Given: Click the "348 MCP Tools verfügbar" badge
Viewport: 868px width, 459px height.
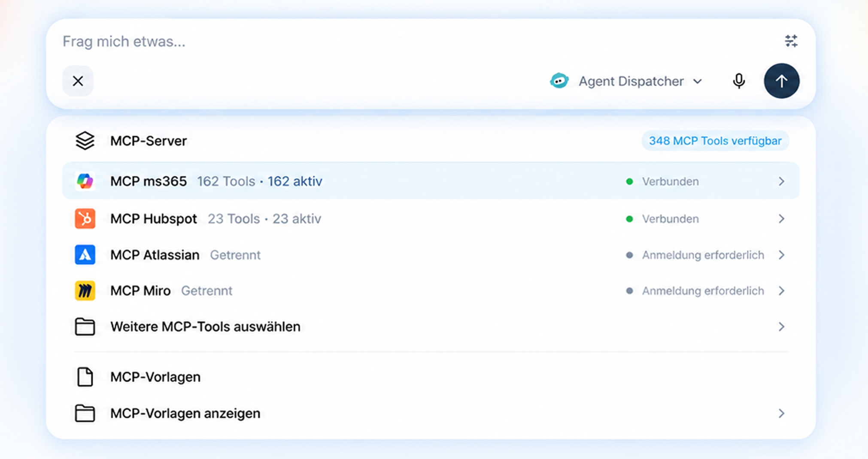Looking at the screenshot, I should click(715, 141).
